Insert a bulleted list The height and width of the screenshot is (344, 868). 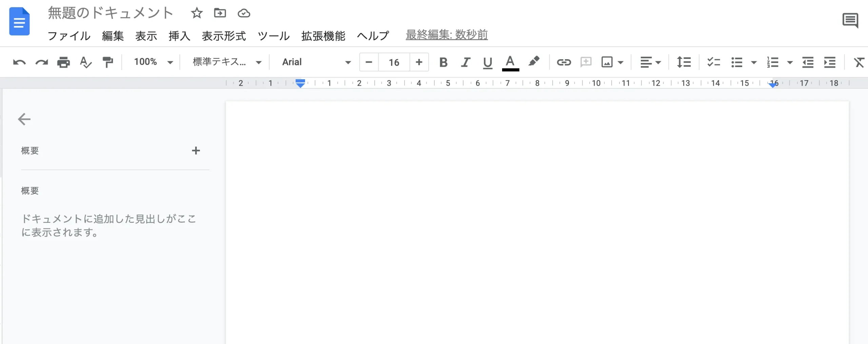point(737,62)
